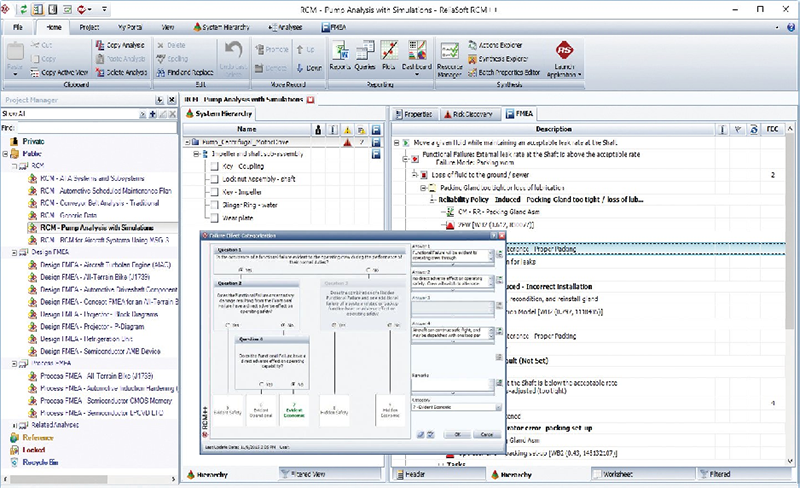Collapse the Process FMEA folder

click(x=14, y=363)
